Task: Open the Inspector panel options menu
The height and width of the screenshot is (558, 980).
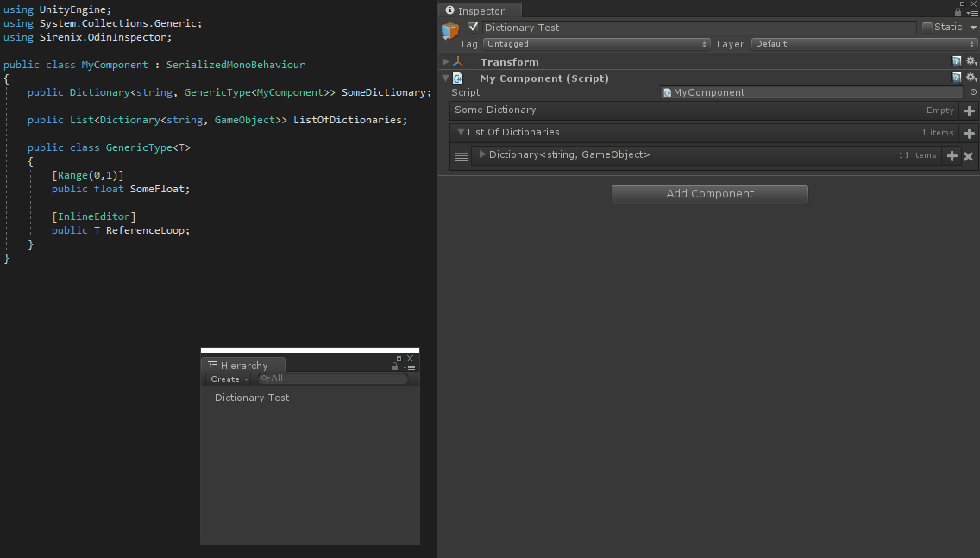Action: [972, 12]
